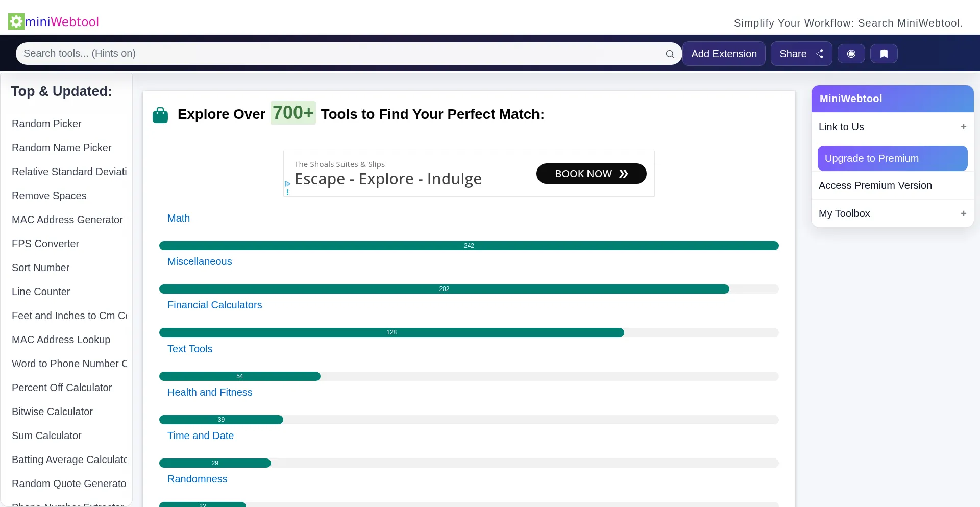
Task: Expand the Link to Us section
Action: (x=964, y=127)
